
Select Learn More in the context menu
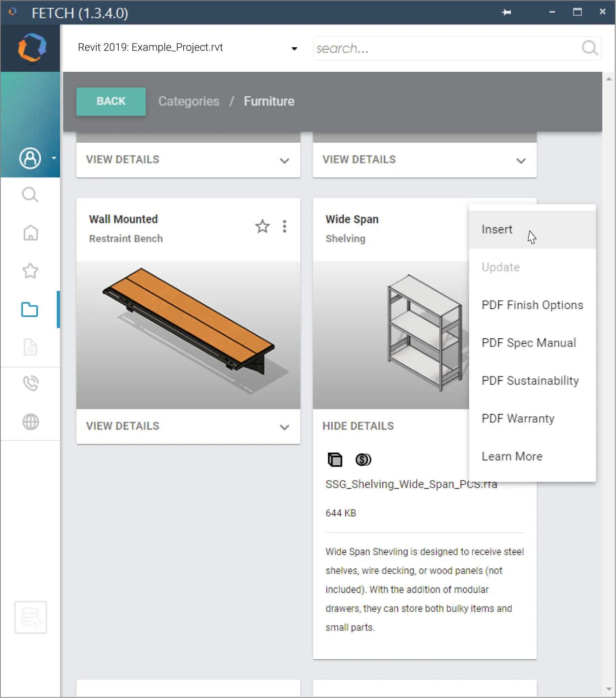(532, 456)
